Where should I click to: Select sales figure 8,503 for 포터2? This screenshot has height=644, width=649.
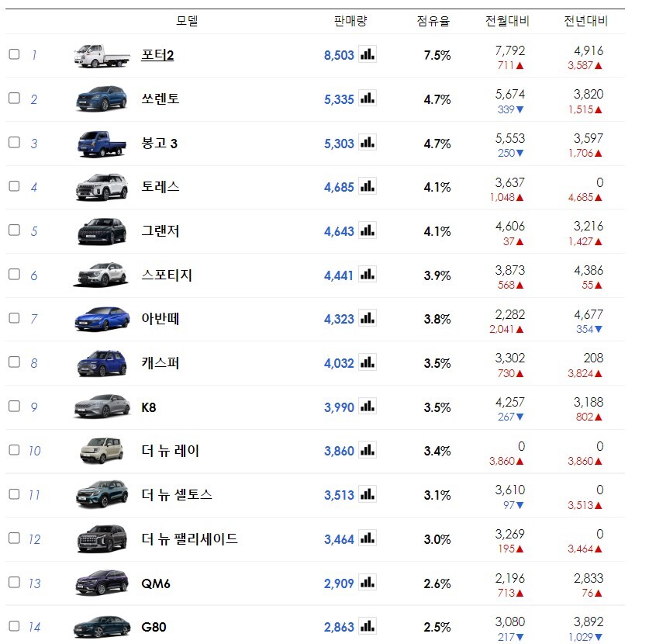pos(339,55)
